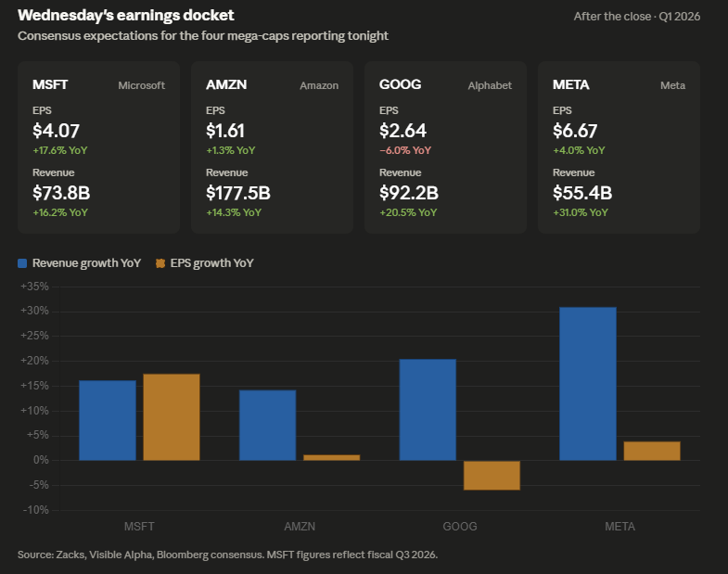Viewport: 728px width, 574px height.
Task: Click the orange EPS growth legend swatch
Action: tap(160, 263)
